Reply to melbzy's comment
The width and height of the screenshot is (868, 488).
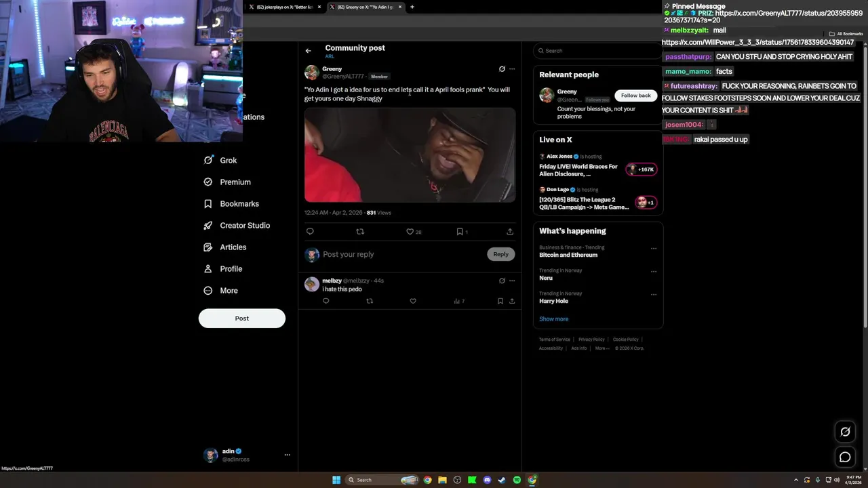point(326,301)
